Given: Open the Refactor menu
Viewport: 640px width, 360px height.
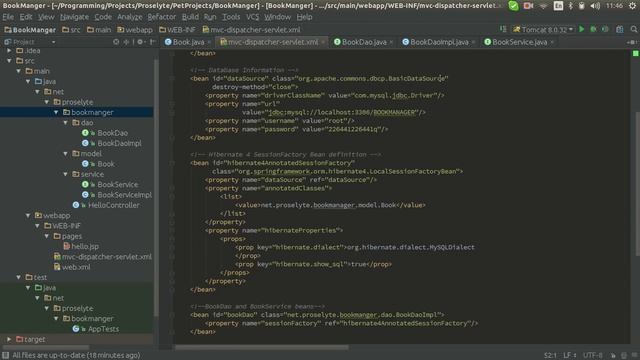Looking at the screenshot, I should click(162, 17).
